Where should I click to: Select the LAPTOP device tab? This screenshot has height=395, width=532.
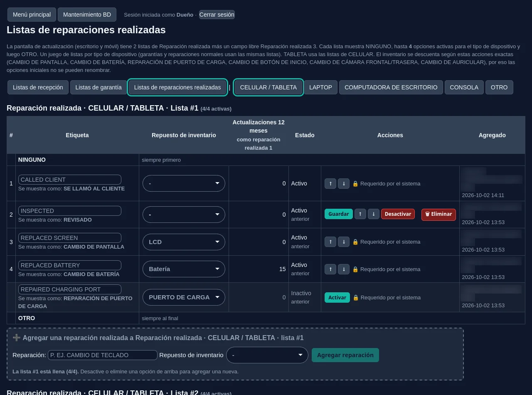point(321,87)
